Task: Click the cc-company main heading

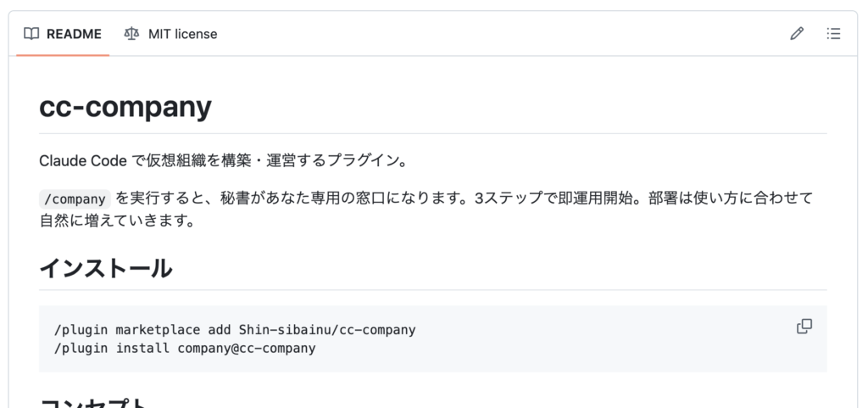Action: pos(125,108)
